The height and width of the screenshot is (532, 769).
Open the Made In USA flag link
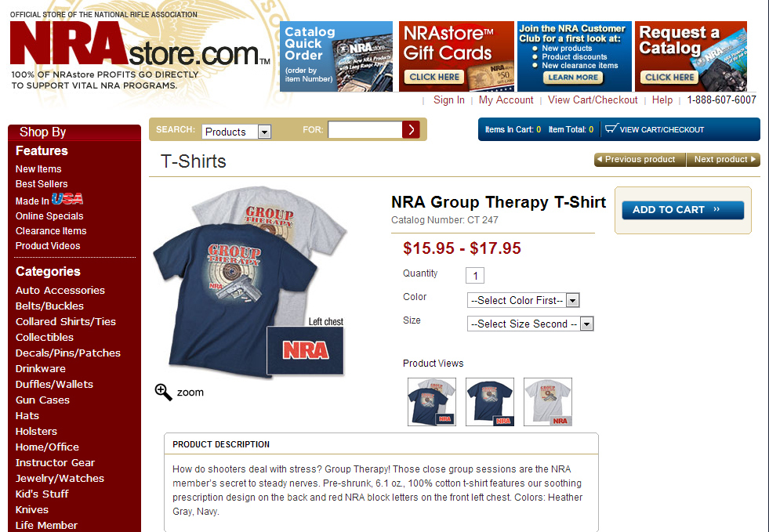coord(49,200)
